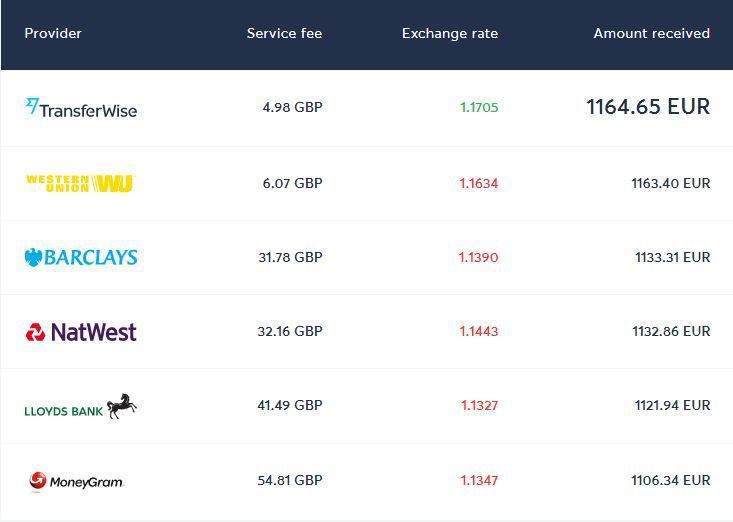Click the Amount received column header
The image size is (733, 522).
[652, 33]
